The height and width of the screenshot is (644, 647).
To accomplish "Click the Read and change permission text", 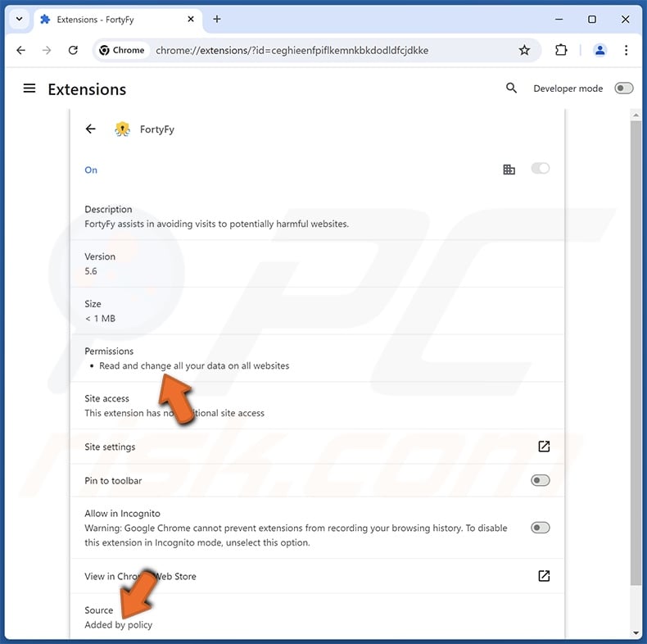I will pos(194,365).
